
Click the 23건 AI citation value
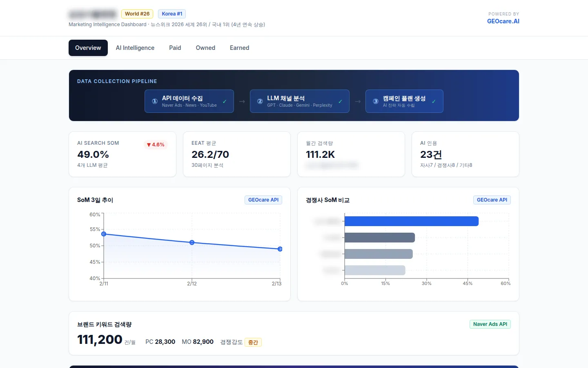pyautogui.click(x=431, y=155)
